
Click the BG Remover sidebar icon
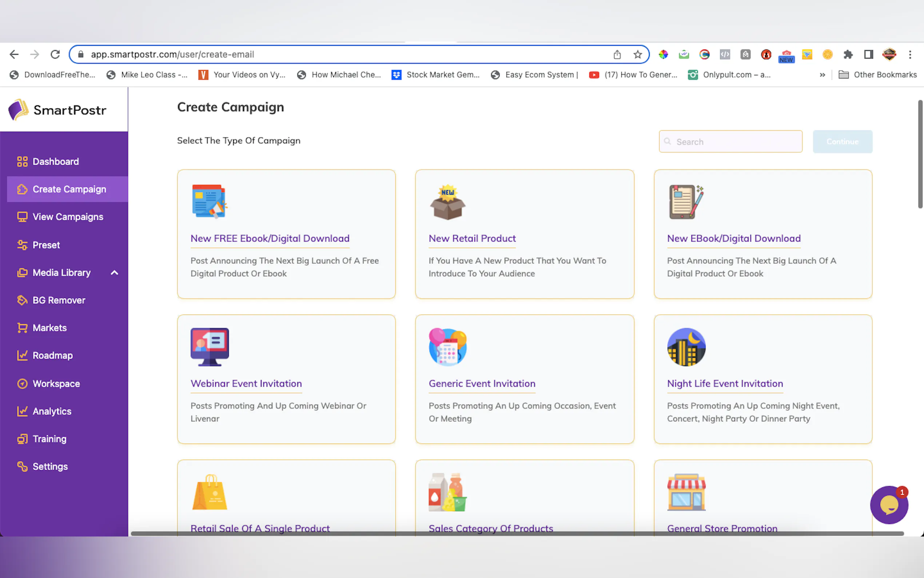point(22,300)
